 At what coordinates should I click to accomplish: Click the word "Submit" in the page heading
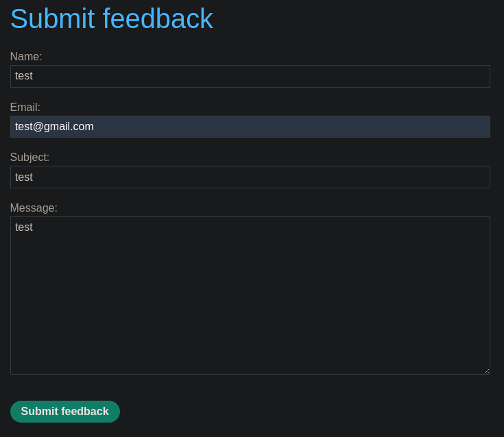point(52,18)
